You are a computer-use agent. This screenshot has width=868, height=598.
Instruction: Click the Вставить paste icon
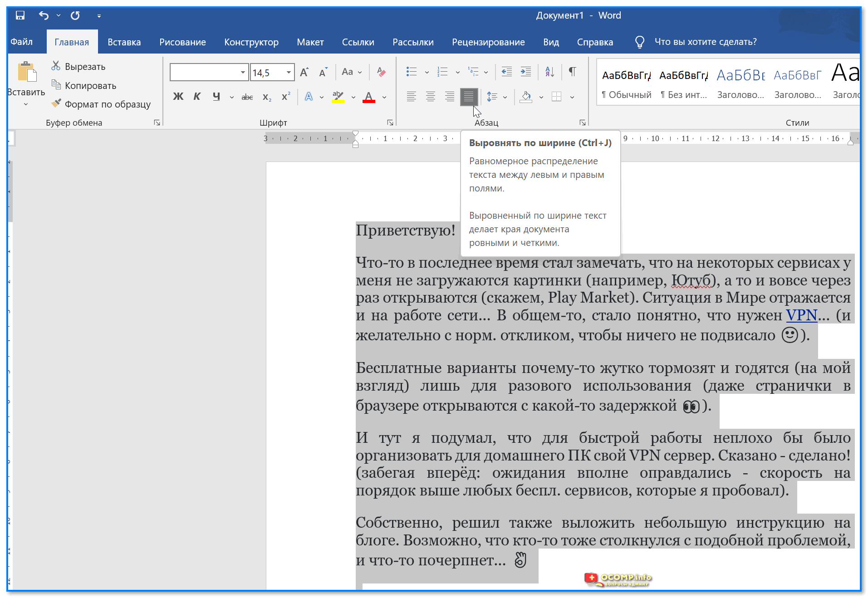[27, 72]
